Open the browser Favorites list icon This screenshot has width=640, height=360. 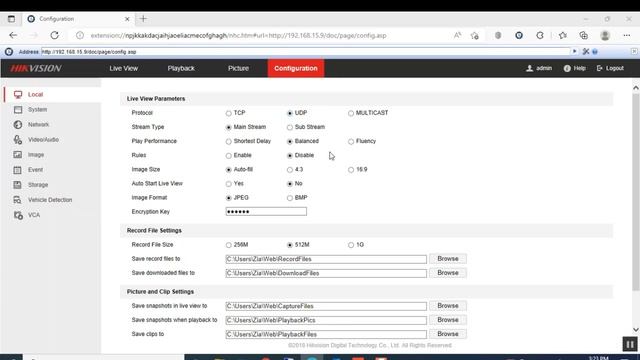[563, 36]
